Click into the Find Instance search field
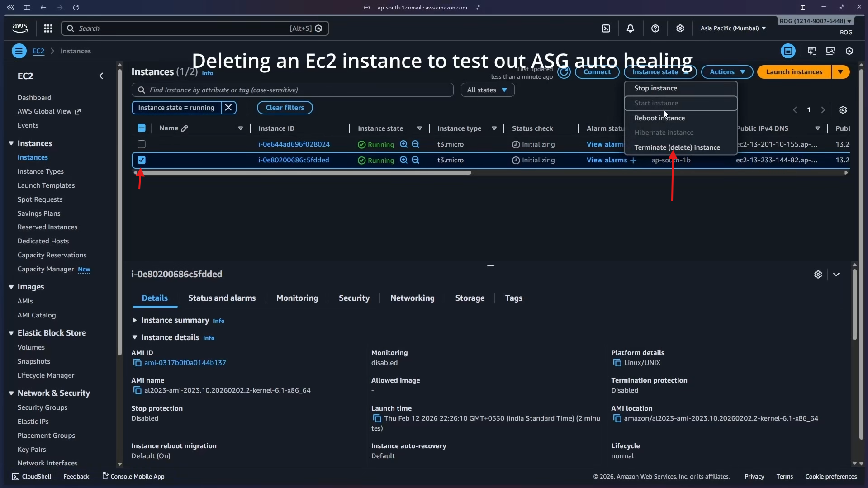Viewport: 868px width, 488px height. click(x=292, y=90)
